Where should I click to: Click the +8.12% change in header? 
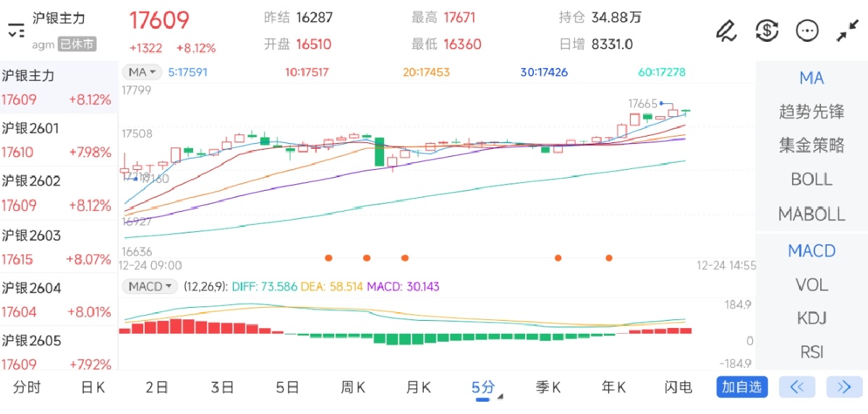[x=196, y=48]
